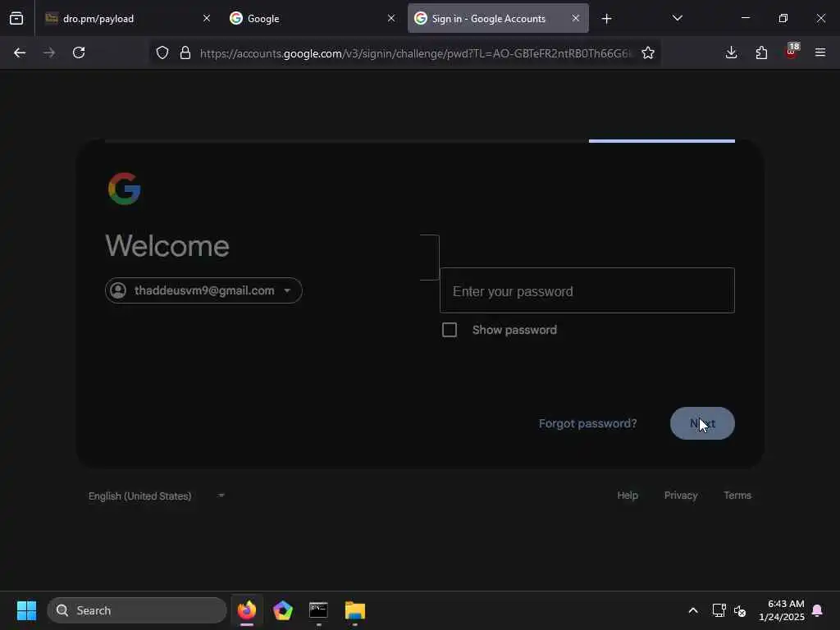Viewport: 840px width, 630px height.
Task: View site security padlock info
Action: [185, 52]
